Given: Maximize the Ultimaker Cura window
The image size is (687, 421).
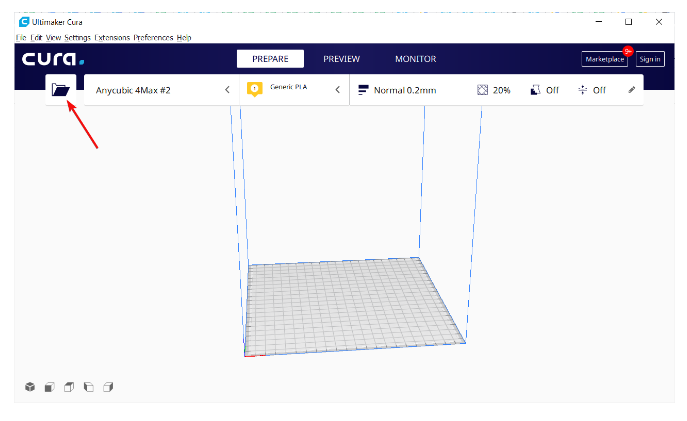Looking at the screenshot, I should pyautogui.click(x=628, y=21).
